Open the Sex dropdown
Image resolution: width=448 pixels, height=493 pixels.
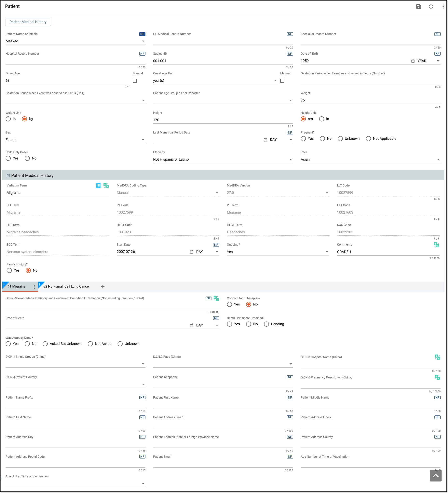coord(75,140)
